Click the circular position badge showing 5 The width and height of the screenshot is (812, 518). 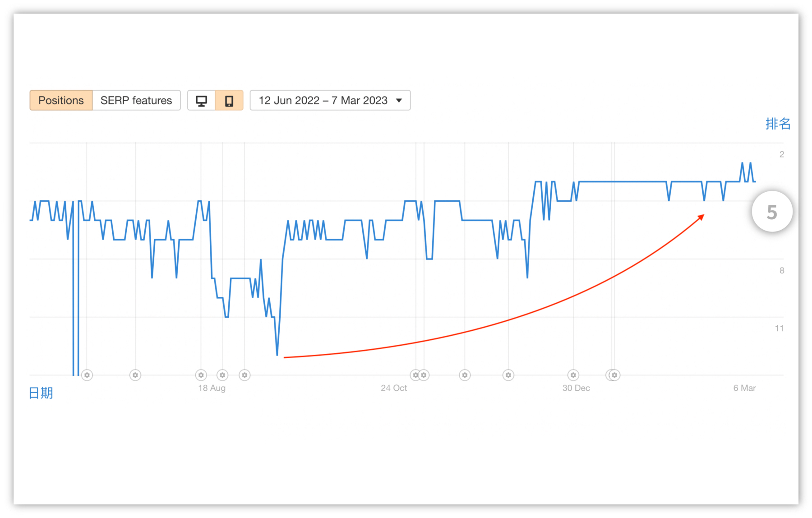coord(772,212)
